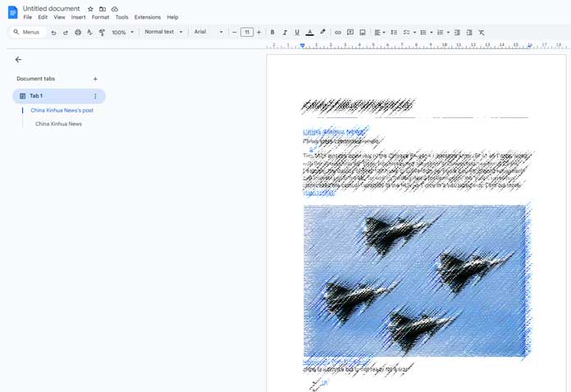Toggle italic formatting
This screenshot has width=571, height=392.
pyautogui.click(x=285, y=33)
